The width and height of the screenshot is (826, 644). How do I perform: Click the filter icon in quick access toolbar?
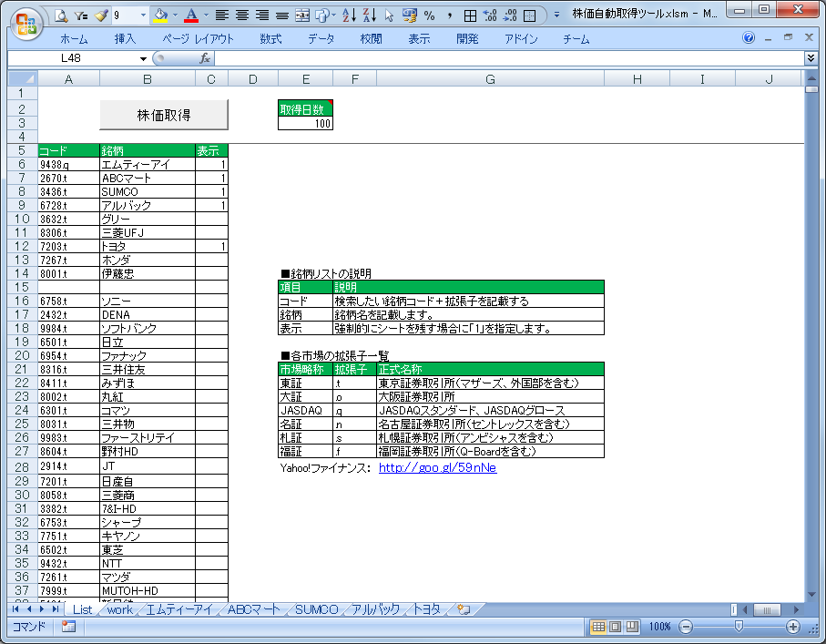coord(81,15)
